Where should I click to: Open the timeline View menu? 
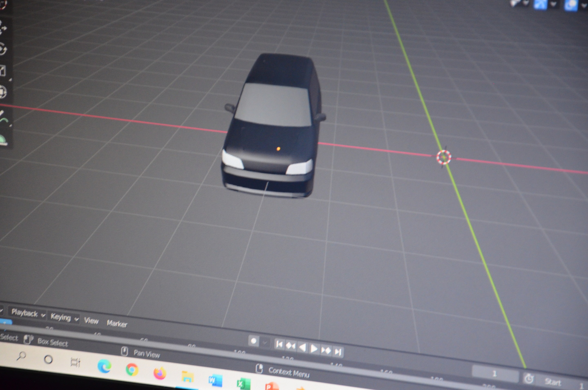91,321
